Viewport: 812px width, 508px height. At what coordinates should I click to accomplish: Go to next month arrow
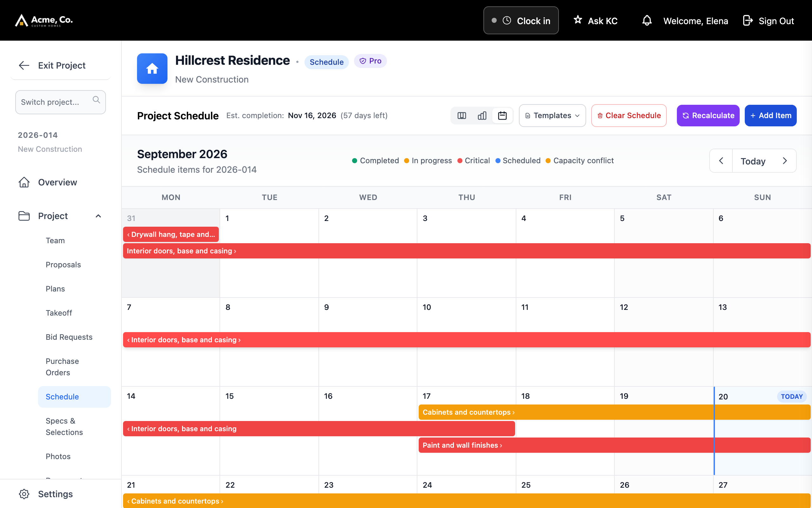coord(785,161)
